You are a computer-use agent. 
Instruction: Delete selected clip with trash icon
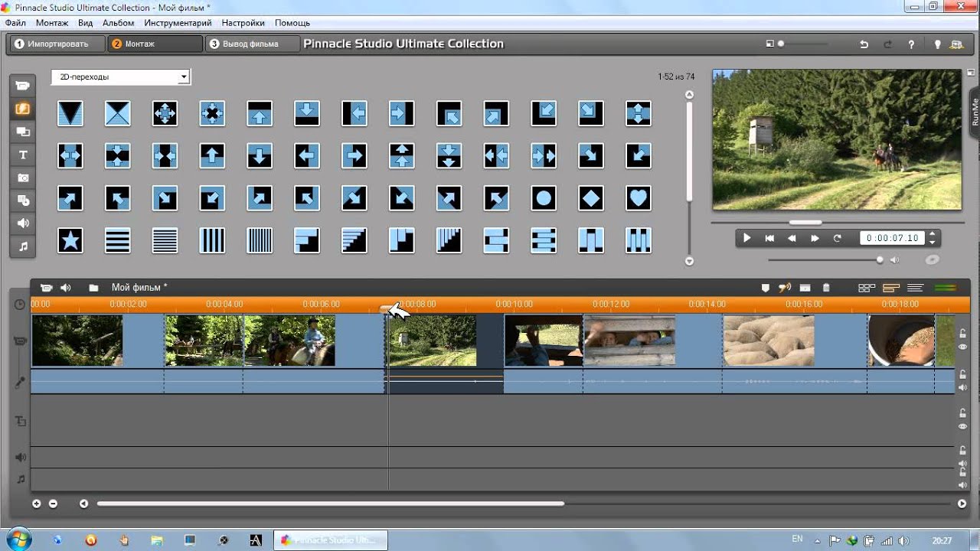pyautogui.click(x=826, y=288)
